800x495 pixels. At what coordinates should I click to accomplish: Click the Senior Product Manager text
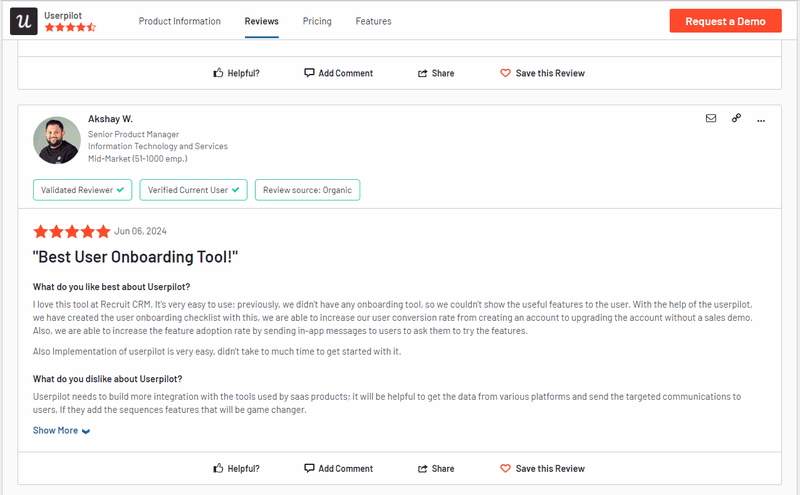[x=133, y=134]
